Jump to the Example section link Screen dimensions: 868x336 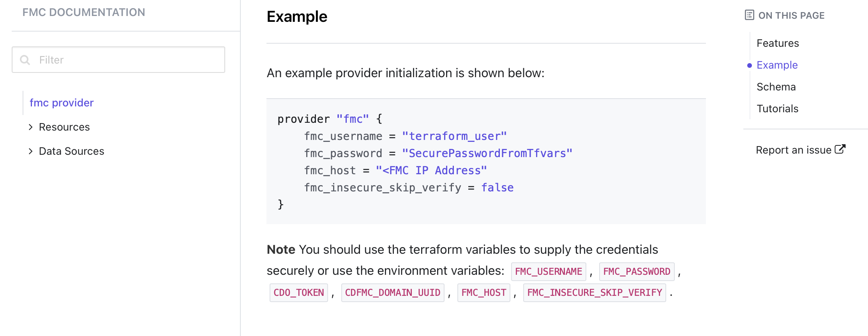tap(777, 65)
